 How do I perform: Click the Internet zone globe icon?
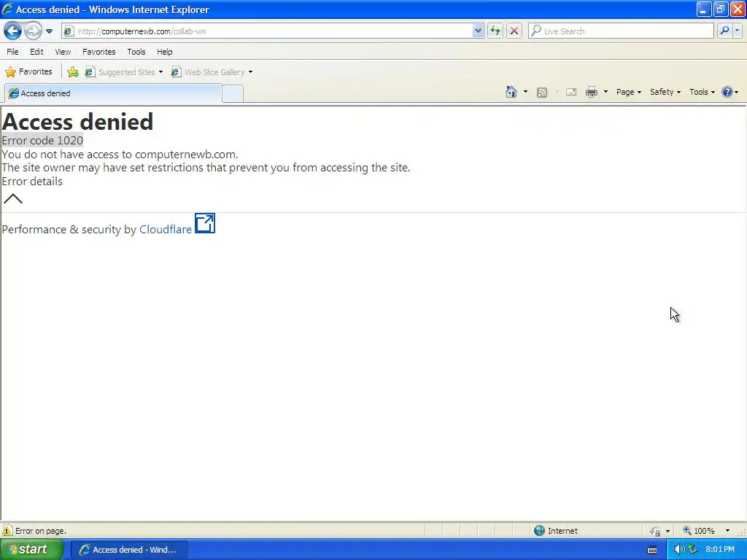pyautogui.click(x=539, y=531)
